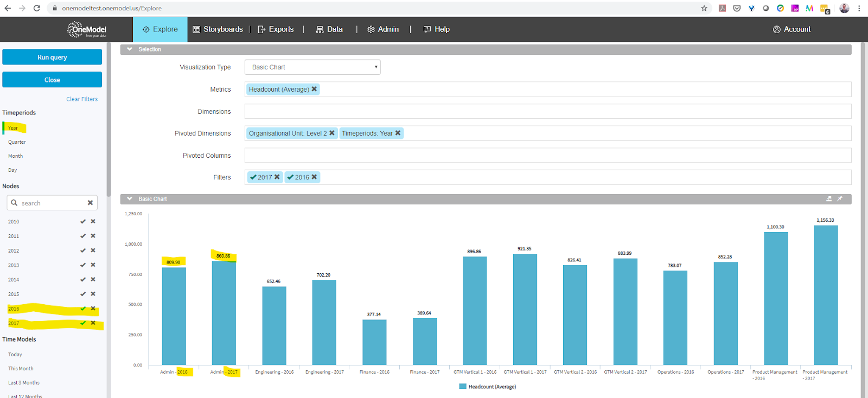Clear the nodes search box with X
Viewport: 868px width, 398px height.
click(90, 203)
